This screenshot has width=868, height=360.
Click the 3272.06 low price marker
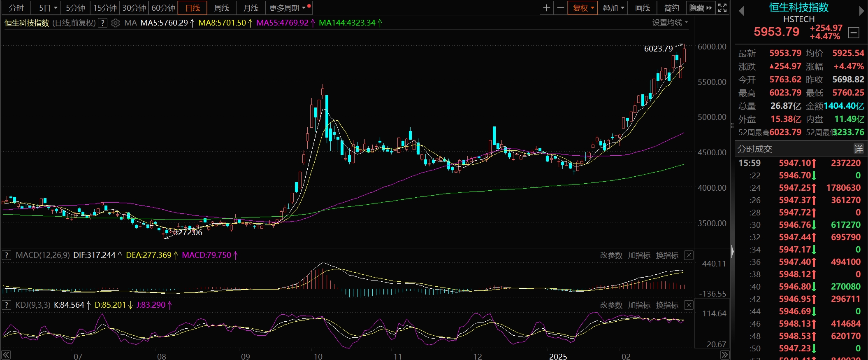188,233
